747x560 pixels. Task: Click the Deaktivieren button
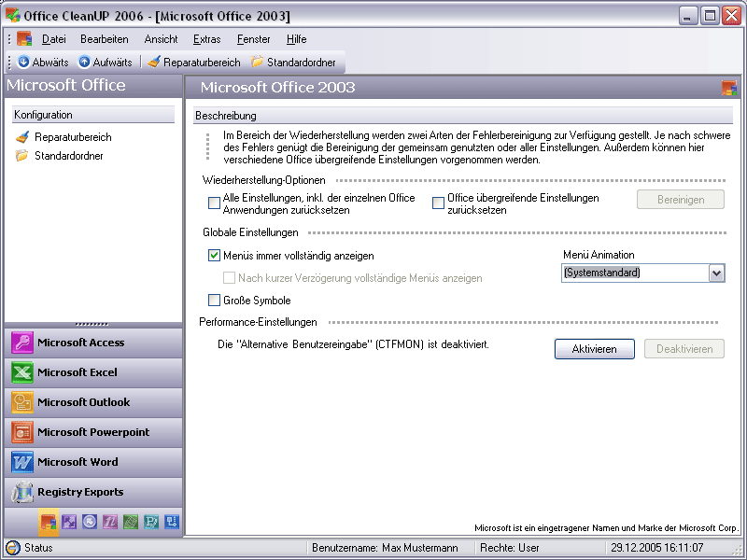pyautogui.click(x=684, y=349)
